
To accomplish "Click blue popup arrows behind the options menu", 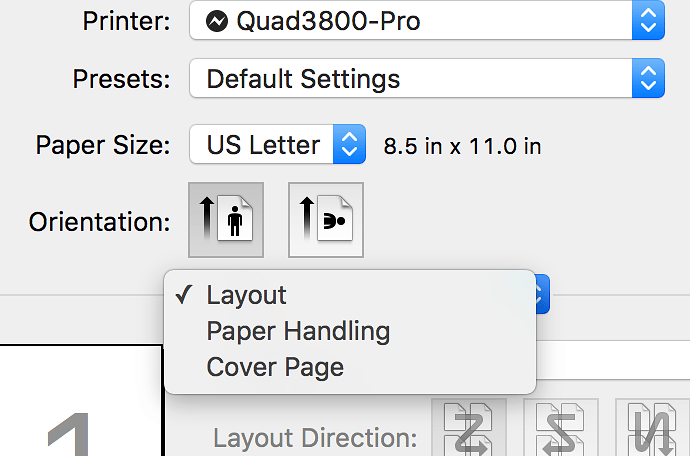I will point(540,294).
